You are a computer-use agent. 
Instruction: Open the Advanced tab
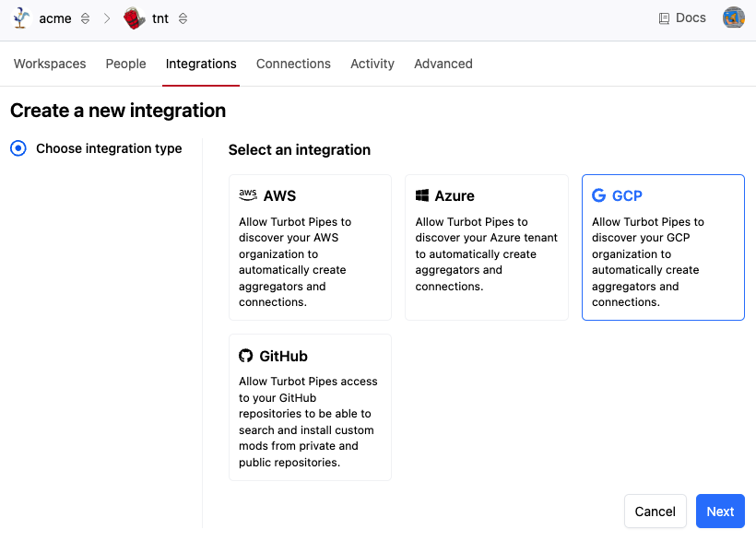[443, 64]
